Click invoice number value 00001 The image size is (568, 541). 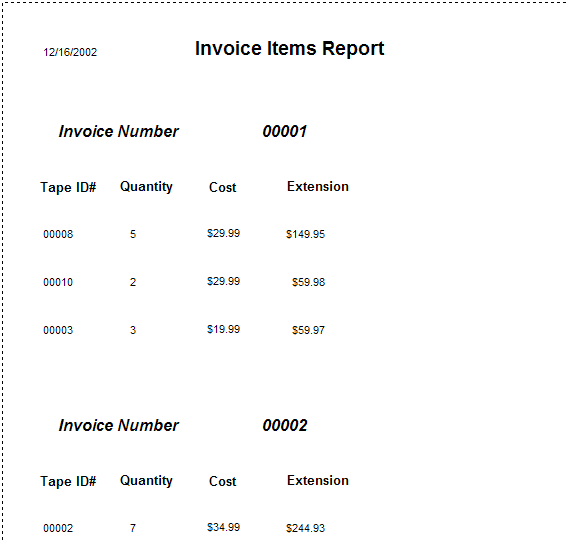pos(285,131)
